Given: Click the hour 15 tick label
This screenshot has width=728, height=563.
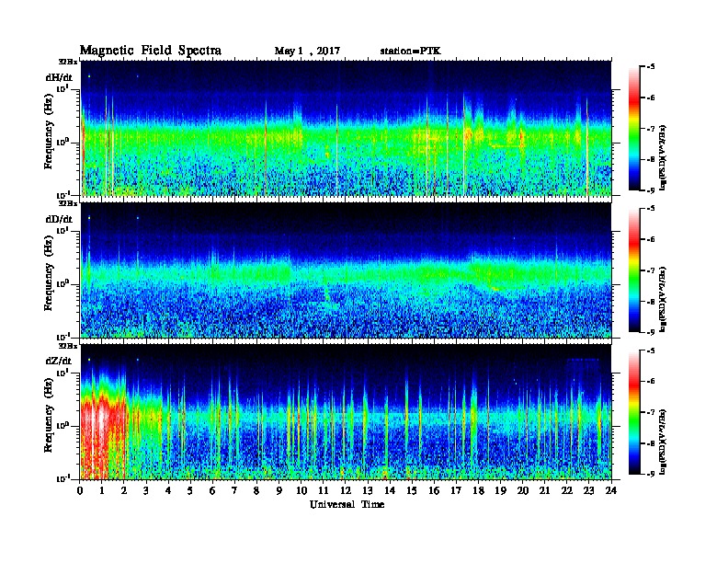Looking at the screenshot, I should [x=413, y=490].
